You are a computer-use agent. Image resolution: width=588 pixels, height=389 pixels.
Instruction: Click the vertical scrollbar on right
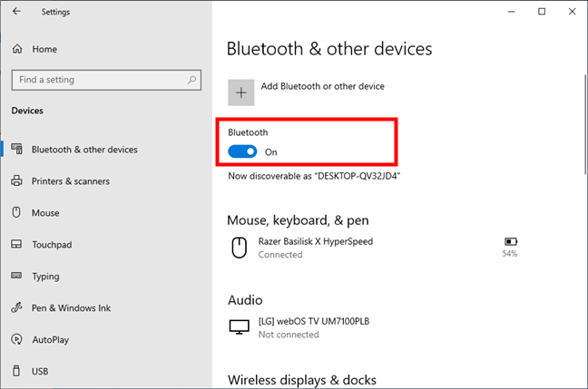(x=585, y=124)
